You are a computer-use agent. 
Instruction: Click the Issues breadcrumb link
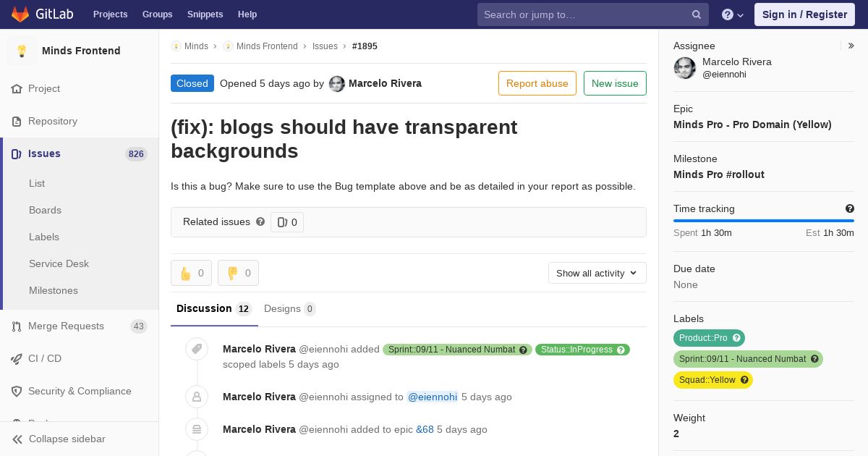325,46
